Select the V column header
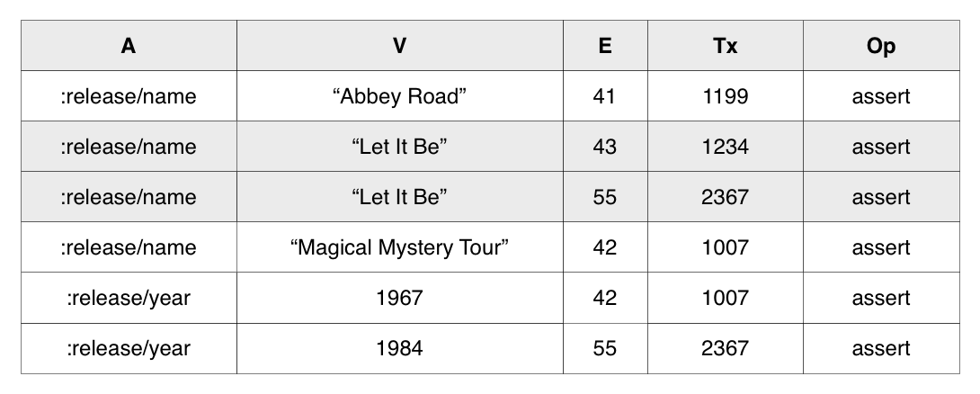Screen dimensions: 980x394 click(x=400, y=46)
